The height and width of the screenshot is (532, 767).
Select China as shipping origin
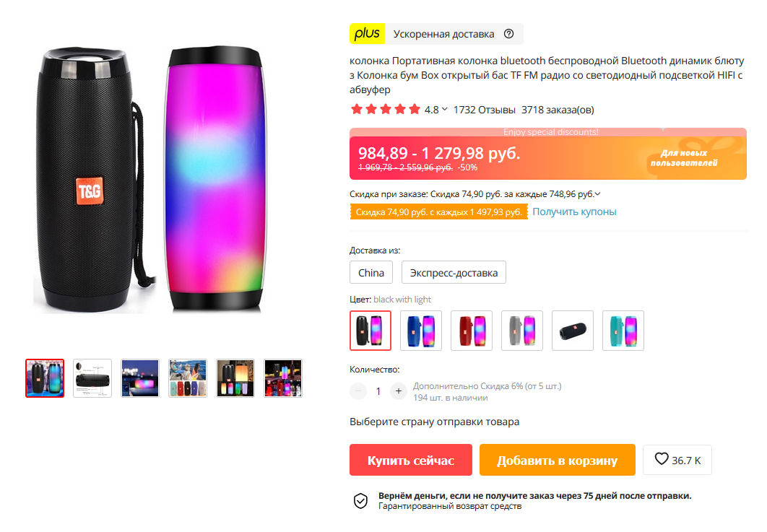tap(371, 273)
